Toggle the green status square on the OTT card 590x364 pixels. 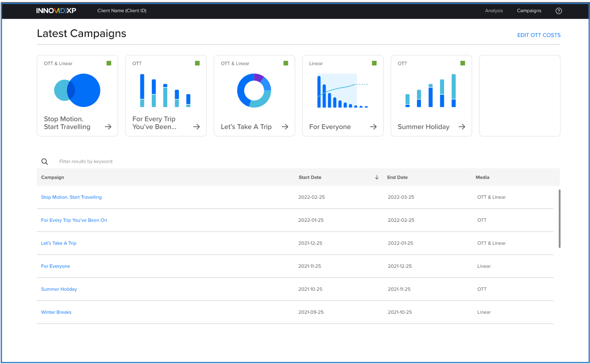point(197,63)
